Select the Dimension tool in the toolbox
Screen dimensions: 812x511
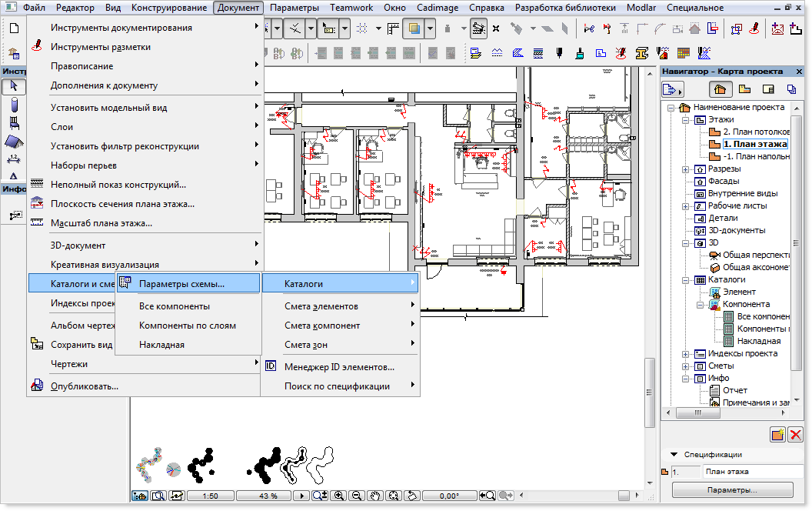point(14,159)
